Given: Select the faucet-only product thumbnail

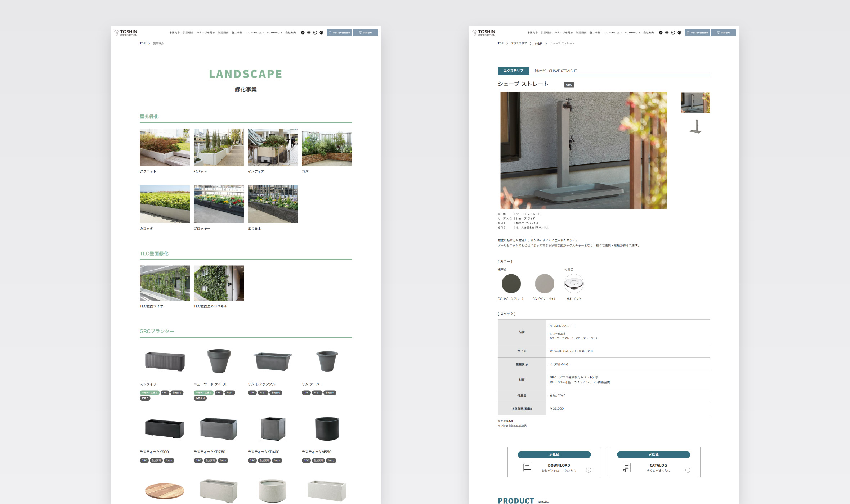Looking at the screenshot, I should [695, 127].
